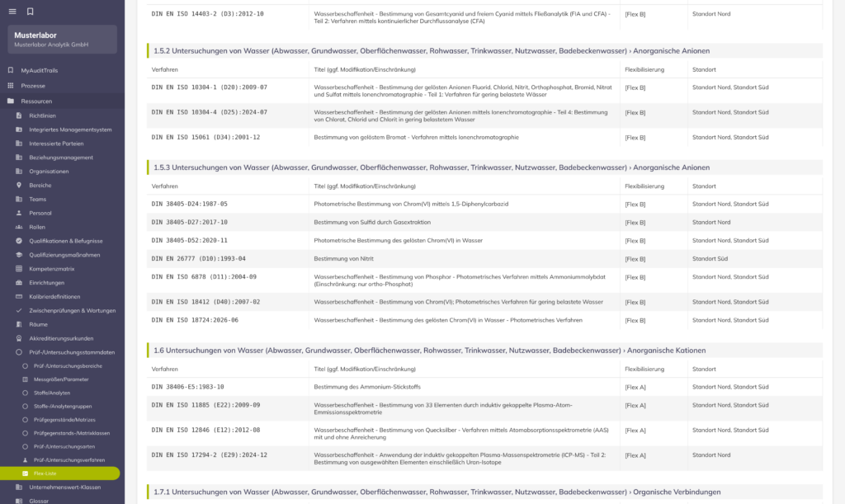The width and height of the screenshot is (845, 504).
Task: Click procedure DIN EN ISO 11885 (E22):2009-09
Action: 205,405
